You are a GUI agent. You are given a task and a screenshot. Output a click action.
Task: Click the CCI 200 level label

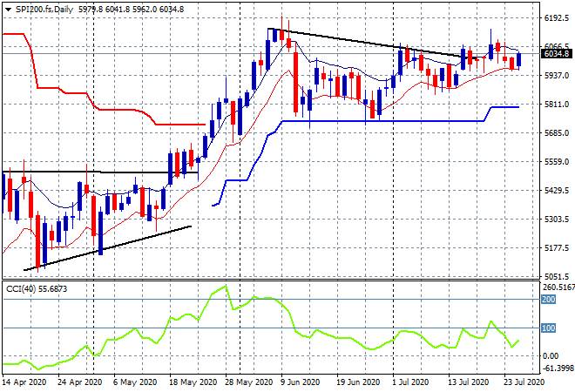(549, 300)
